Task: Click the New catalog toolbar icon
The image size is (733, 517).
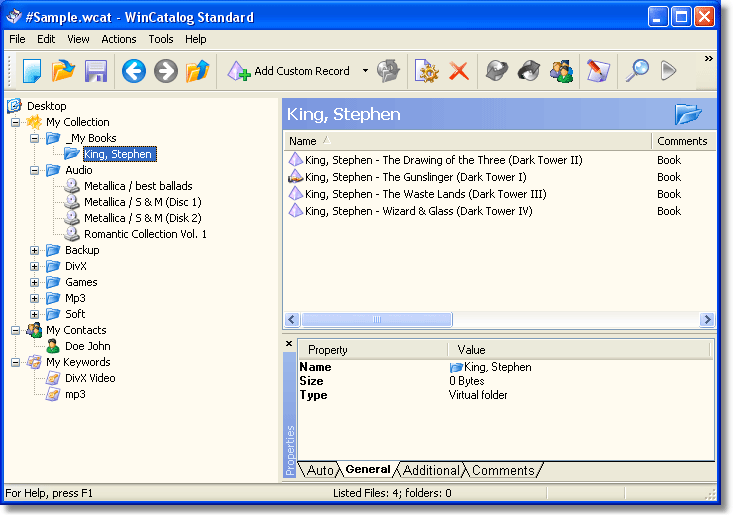Action: click(x=32, y=71)
